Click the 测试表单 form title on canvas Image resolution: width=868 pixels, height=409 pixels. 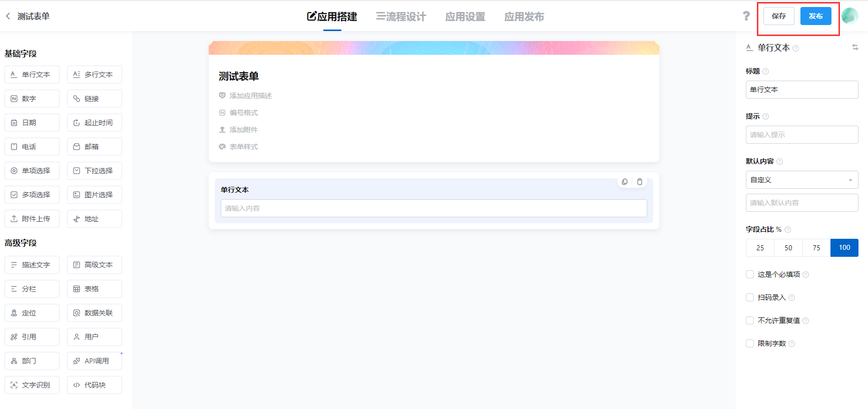(239, 76)
